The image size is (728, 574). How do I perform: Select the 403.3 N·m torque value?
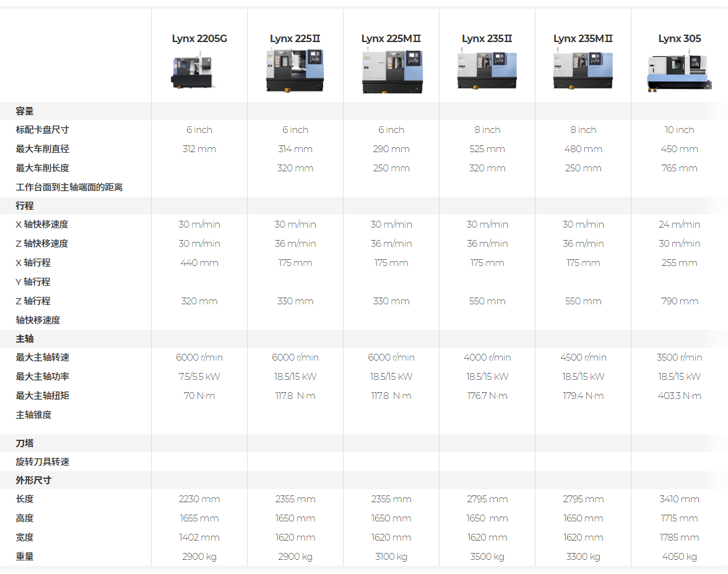coord(679,396)
